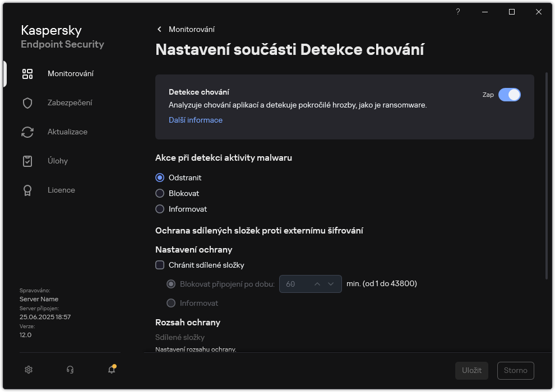The height and width of the screenshot is (392, 555).
Task: Click the support headset icon
Action: pyautogui.click(x=70, y=370)
